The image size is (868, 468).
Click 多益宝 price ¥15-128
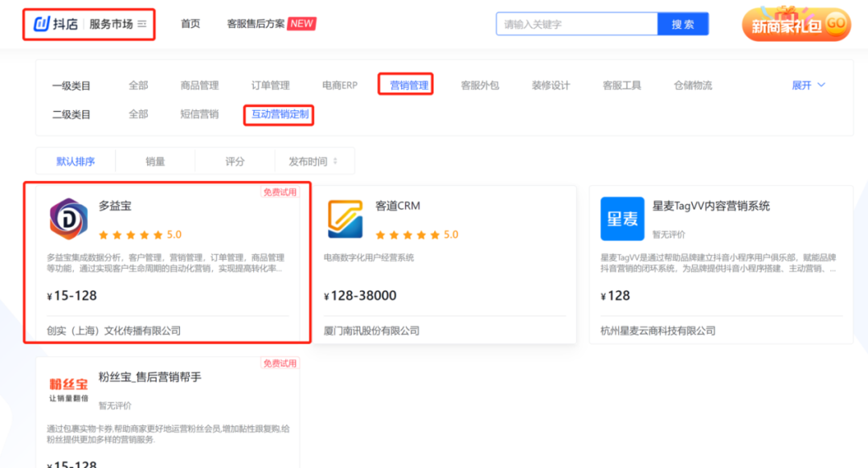(72, 296)
